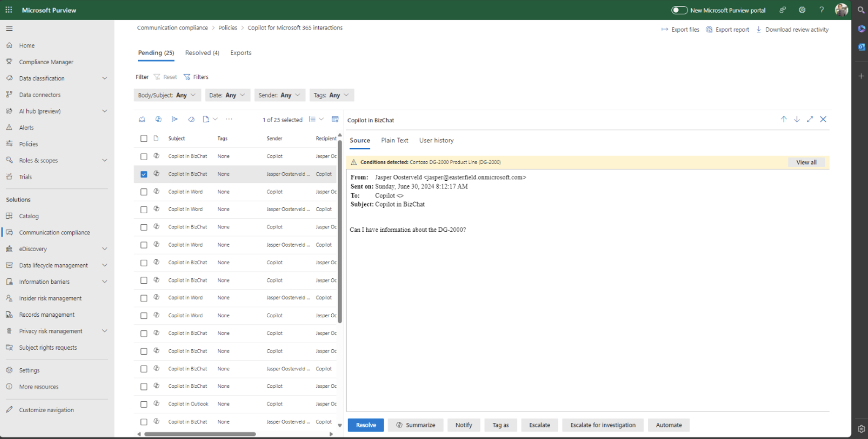Viewport: 868px width, 439px height.
Task: Click Communication compliance breadcrumb link
Action: point(172,28)
